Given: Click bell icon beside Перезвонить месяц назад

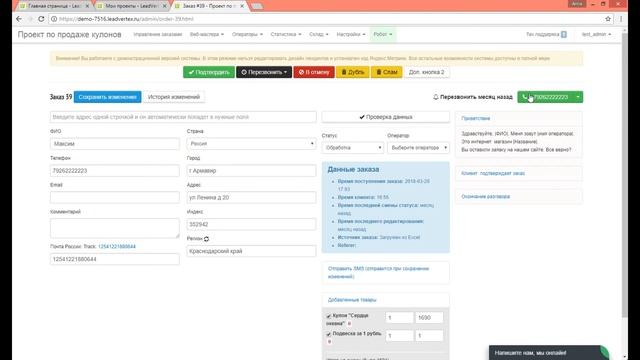Looking at the screenshot, I should tap(436, 97).
